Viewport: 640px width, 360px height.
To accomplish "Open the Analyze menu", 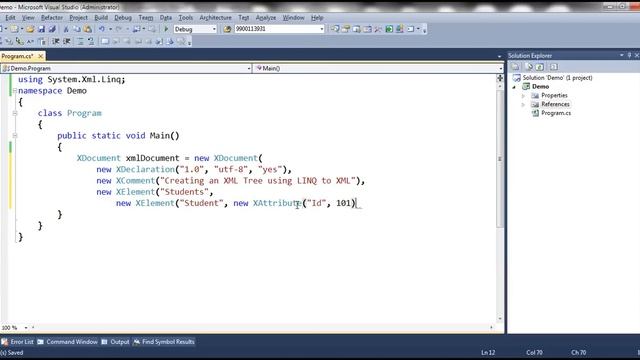I will tap(266, 18).
